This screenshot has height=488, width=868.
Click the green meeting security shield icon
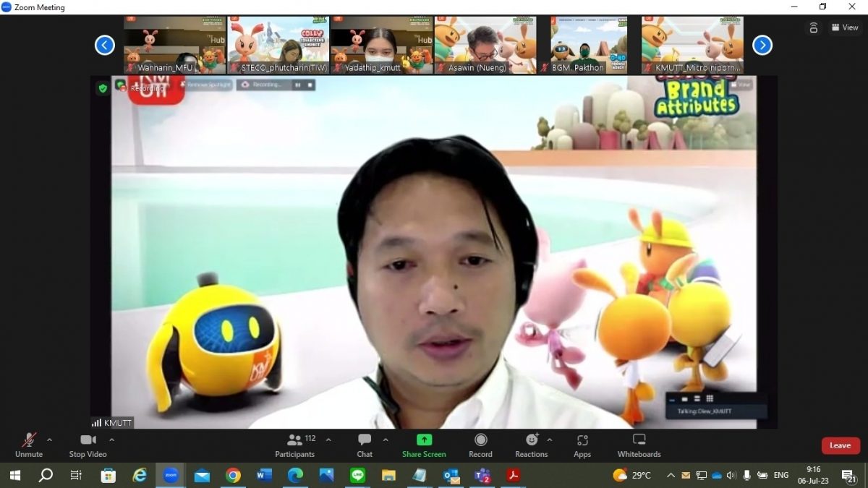coord(103,88)
